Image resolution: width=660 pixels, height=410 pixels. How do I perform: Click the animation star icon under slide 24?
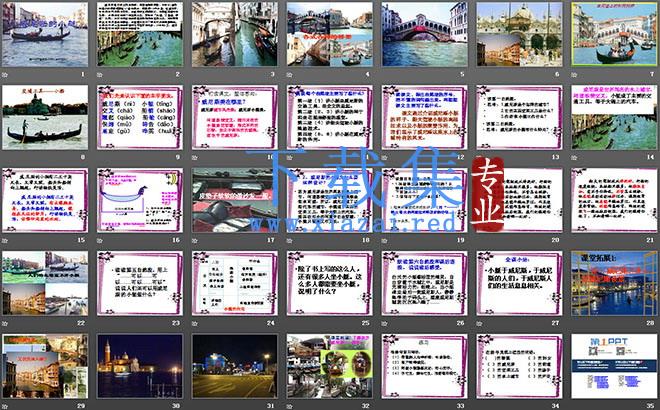coord(194,323)
